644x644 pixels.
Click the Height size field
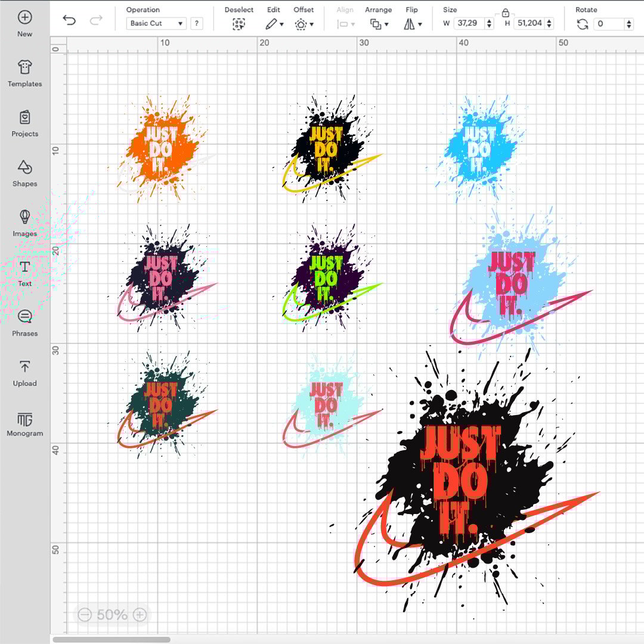click(x=530, y=23)
